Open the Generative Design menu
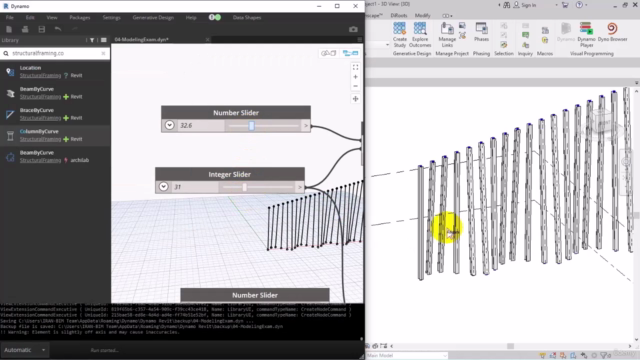The height and width of the screenshot is (360, 640). tap(153, 18)
